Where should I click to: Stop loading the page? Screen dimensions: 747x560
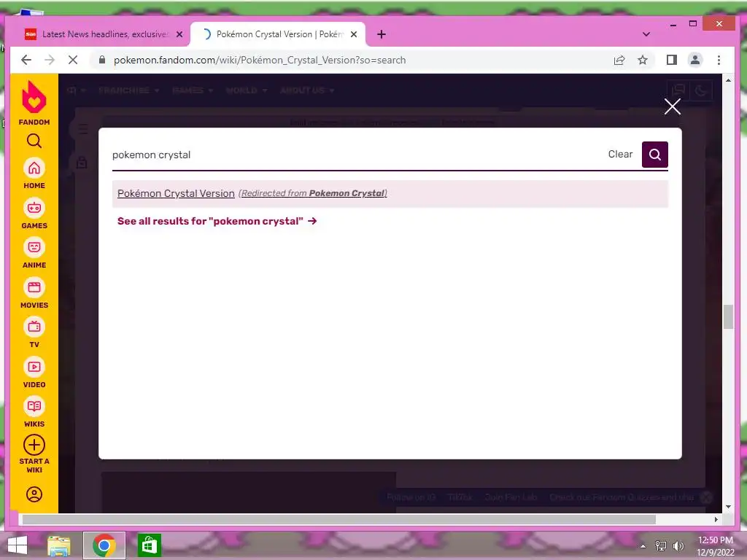(x=73, y=60)
